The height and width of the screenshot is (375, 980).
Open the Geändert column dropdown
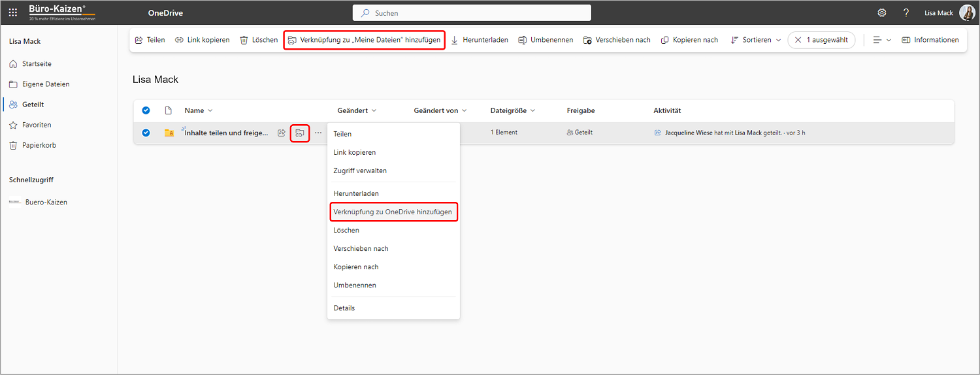[x=357, y=110]
